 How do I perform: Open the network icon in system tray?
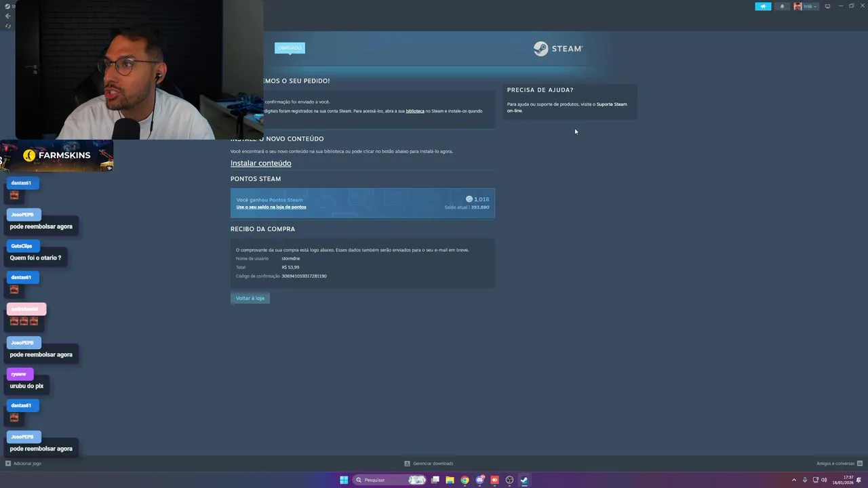tap(816, 480)
